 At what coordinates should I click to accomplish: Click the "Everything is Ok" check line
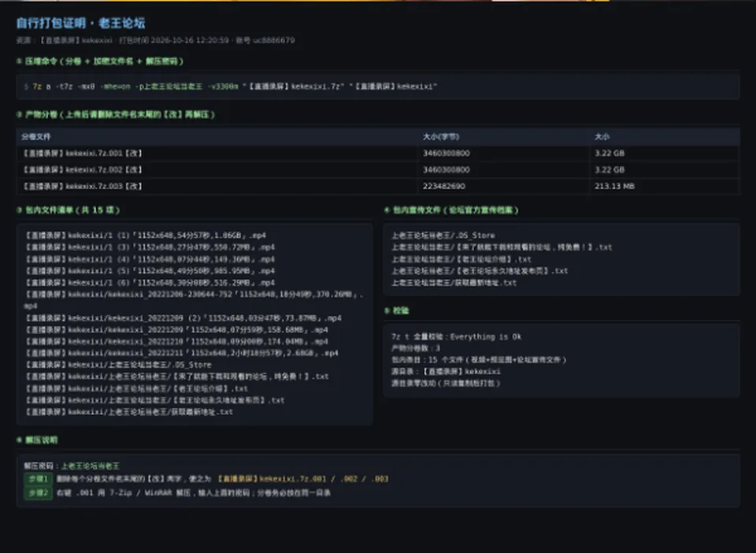(456, 336)
